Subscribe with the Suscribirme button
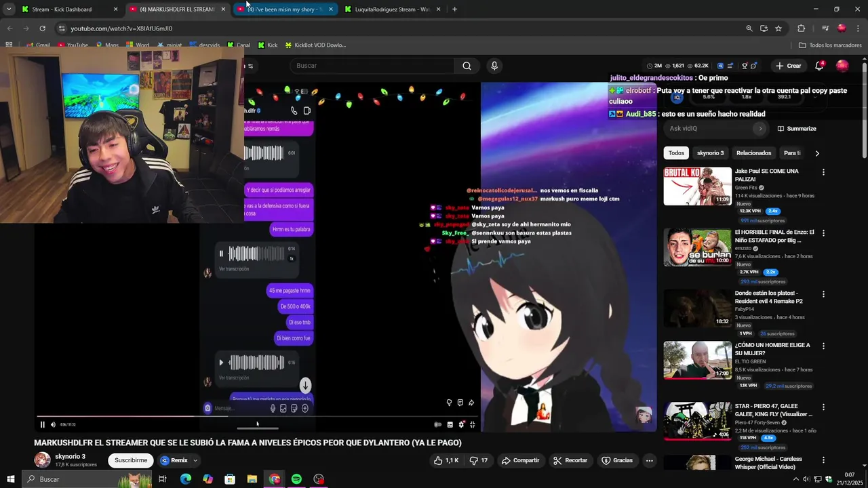This screenshot has height=488, width=868. (x=131, y=460)
